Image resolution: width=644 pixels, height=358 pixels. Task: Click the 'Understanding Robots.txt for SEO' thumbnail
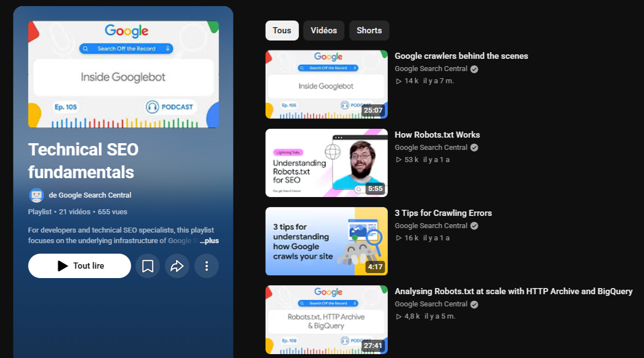327,163
